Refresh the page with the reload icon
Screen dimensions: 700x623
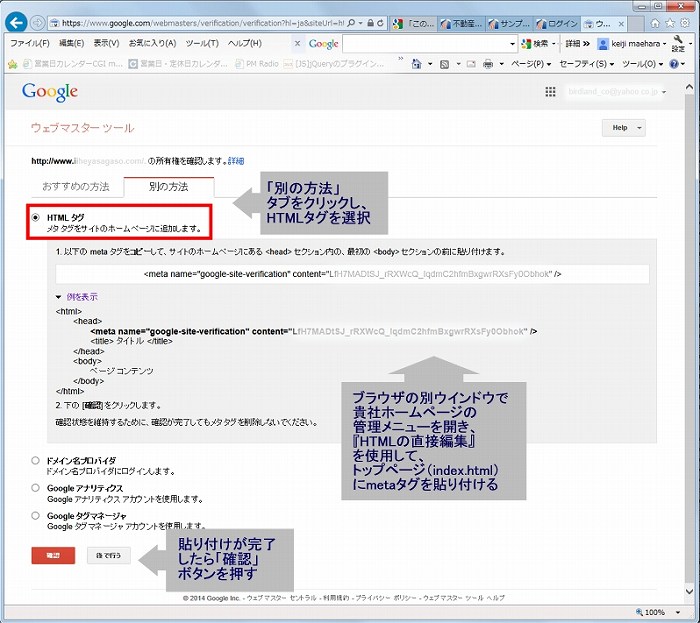pos(380,23)
